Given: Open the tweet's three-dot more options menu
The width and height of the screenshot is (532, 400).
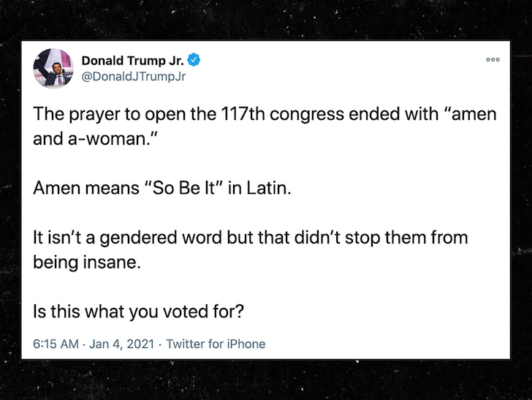Looking at the screenshot, I should [x=493, y=59].
